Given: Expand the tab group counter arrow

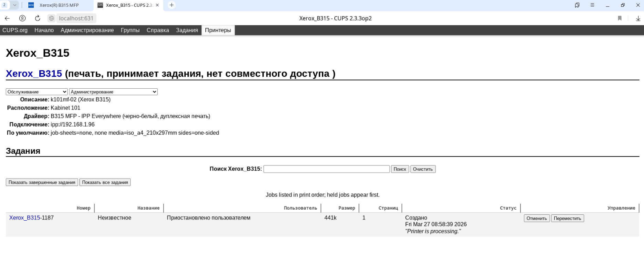Looking at the screenshot, I should (x=15, y=5).
